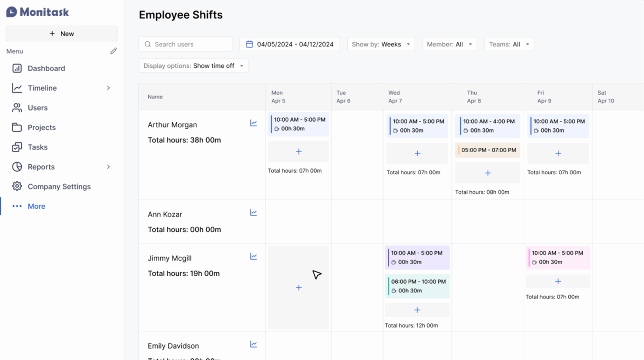
Task: Click 'Total hours: 08h 00m' under Thursday
Action: tap(482, 192)
